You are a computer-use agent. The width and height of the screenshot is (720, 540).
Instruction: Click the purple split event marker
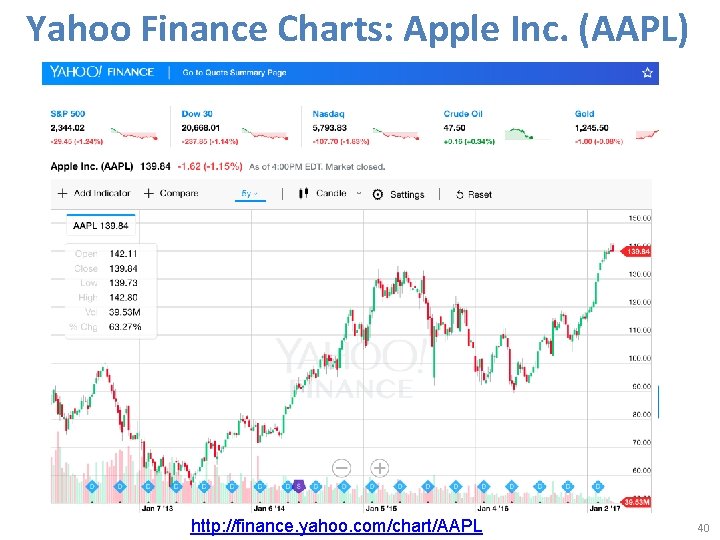point(298,486)
